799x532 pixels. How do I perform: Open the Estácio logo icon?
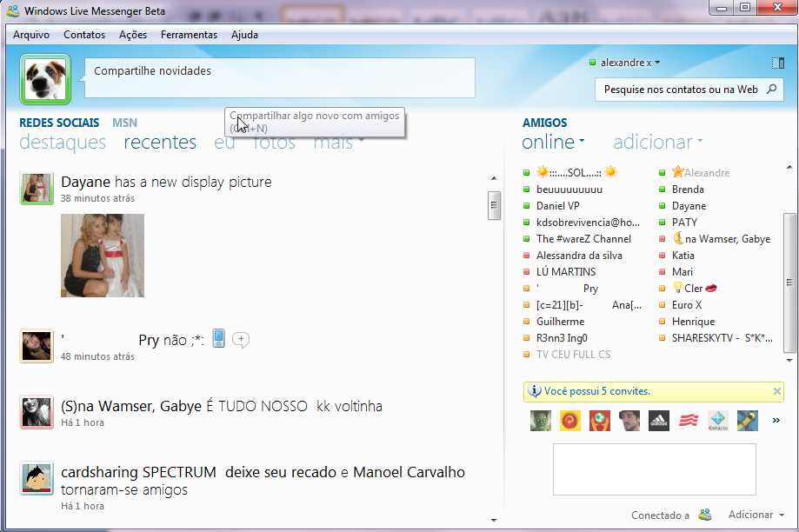(718, 421)
